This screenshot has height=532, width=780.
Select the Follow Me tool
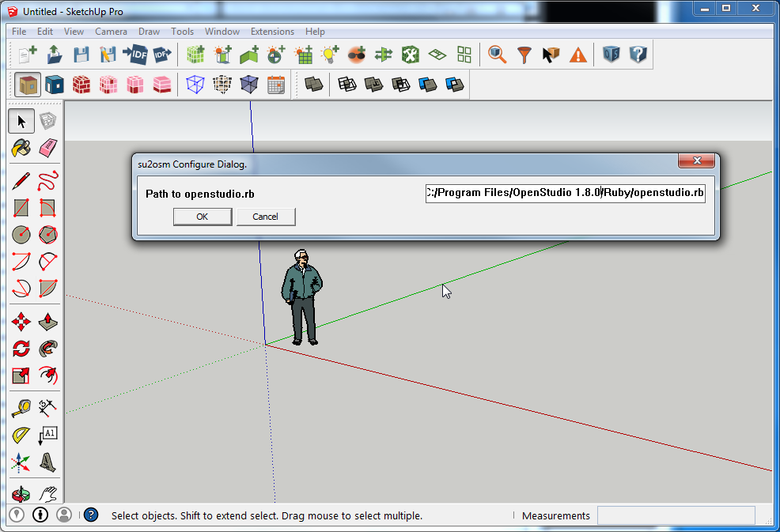pos(47,349)
